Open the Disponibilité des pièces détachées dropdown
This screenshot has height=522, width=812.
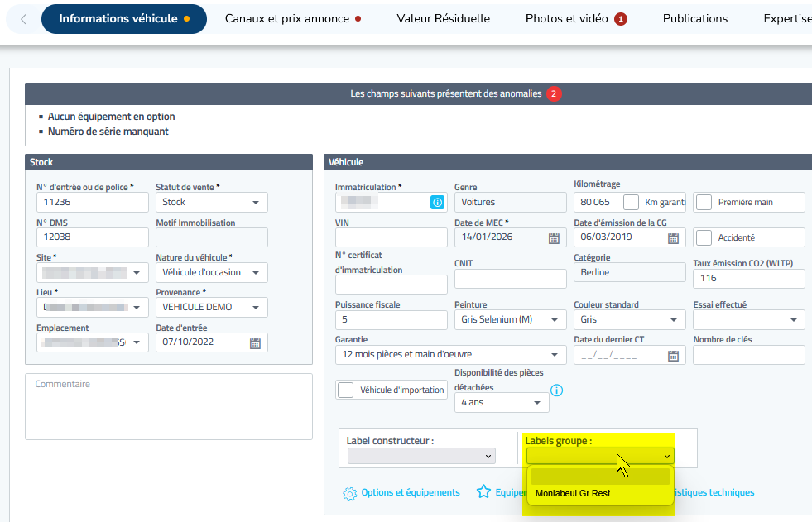coord(502,403)
